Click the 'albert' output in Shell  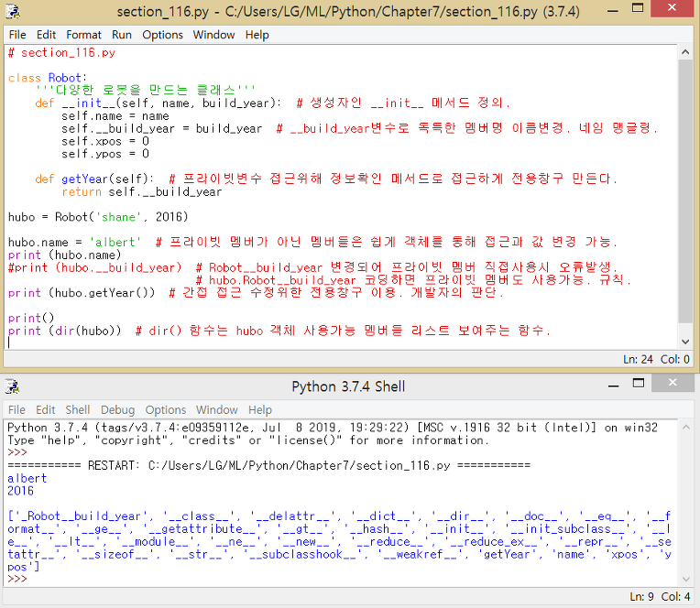point(27,479)
